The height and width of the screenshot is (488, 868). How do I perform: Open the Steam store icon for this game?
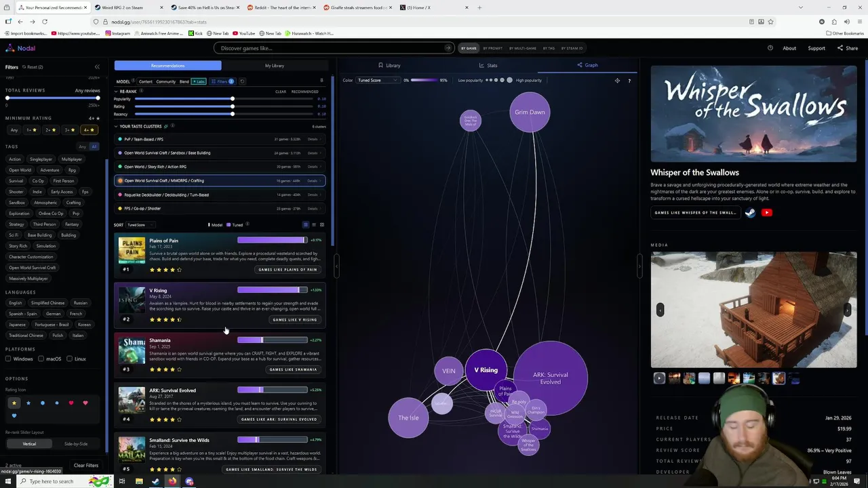(750, 213)
